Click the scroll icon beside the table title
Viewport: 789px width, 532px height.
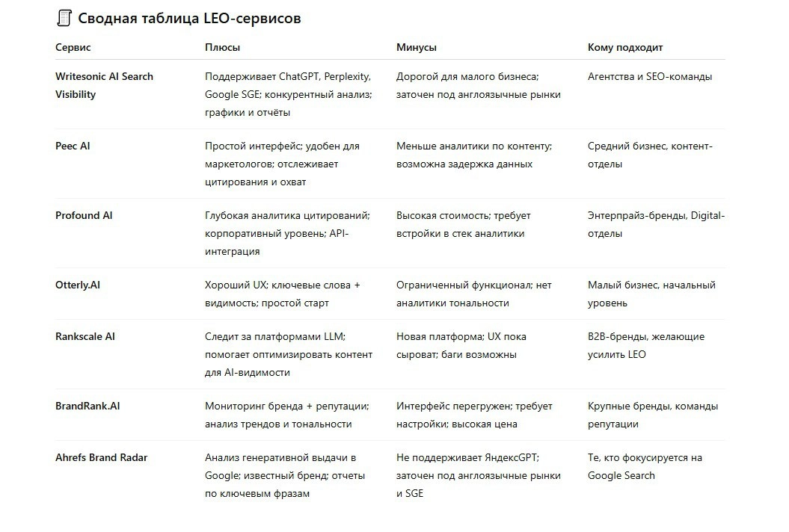pos(64,18)
